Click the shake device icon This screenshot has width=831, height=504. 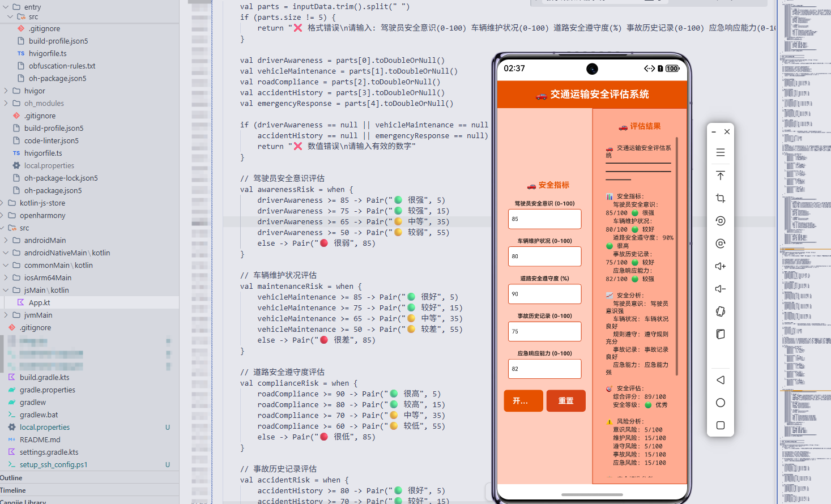(720, 311)
